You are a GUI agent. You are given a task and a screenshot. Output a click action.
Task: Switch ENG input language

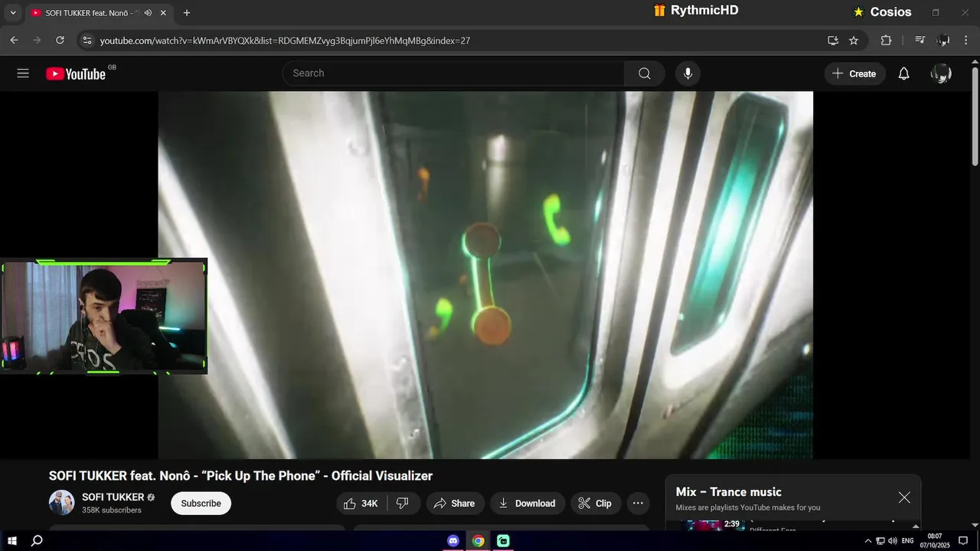click(x=908, y=541)
